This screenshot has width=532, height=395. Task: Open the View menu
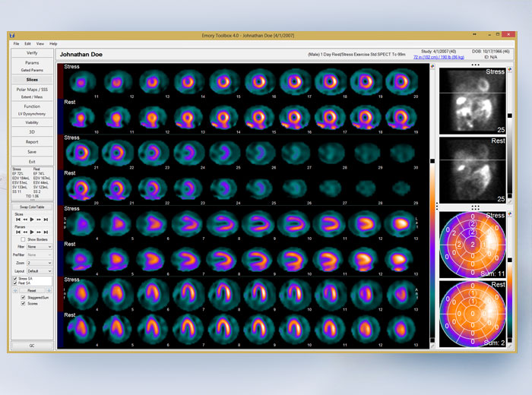point(40,44)
